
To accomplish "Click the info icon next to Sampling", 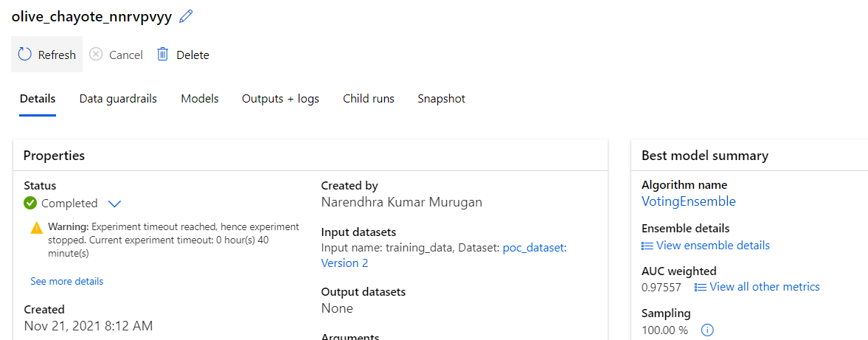I will pyautogui.click(x=707, y=330).
